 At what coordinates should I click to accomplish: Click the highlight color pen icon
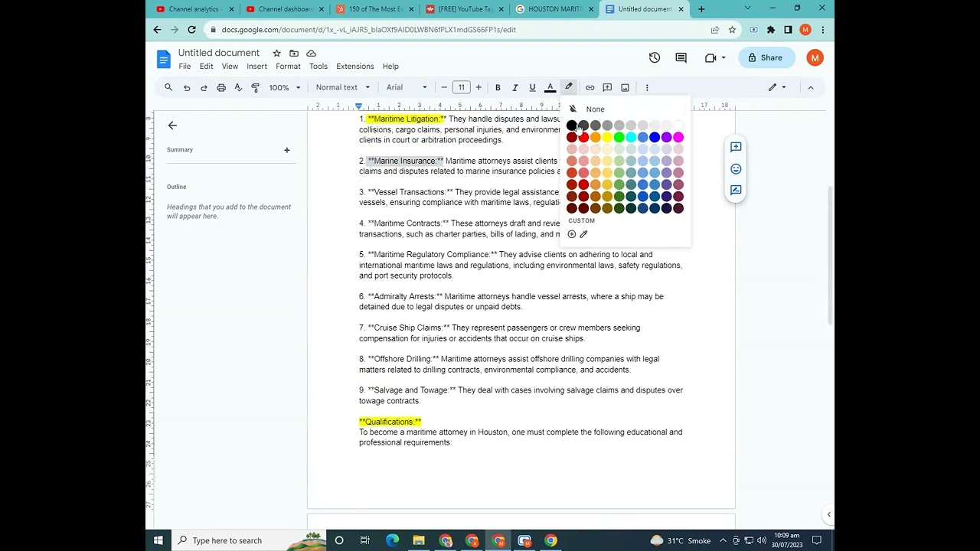[x=569, y=87]
